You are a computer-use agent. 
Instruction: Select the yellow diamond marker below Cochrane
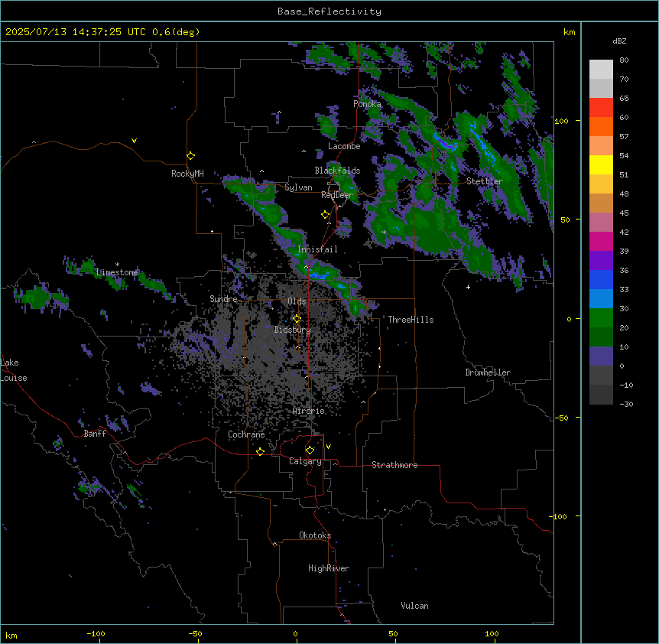point(260,451)
